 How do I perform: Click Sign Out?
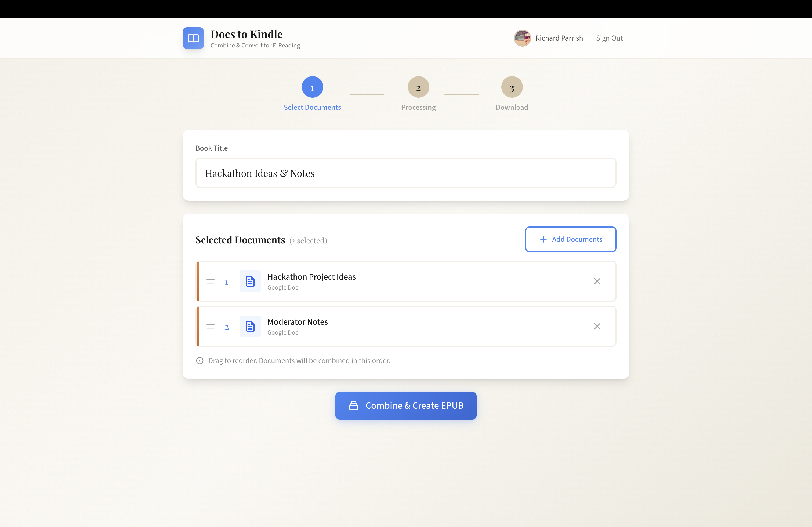point(609,38)
